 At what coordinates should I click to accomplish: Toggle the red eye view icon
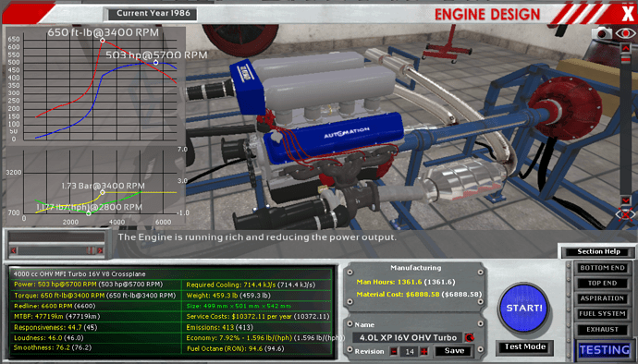click(625, 33)
